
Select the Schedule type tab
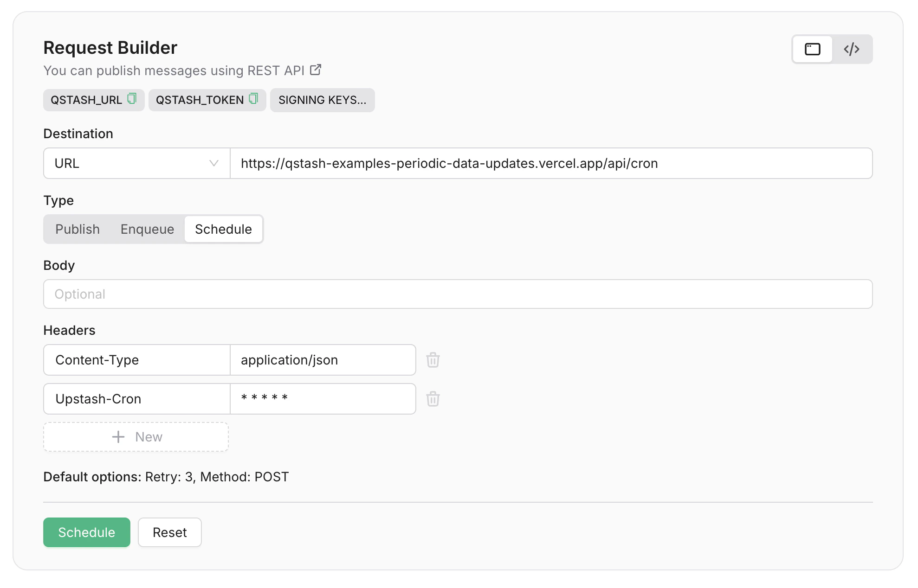click(x=223, y=229)
